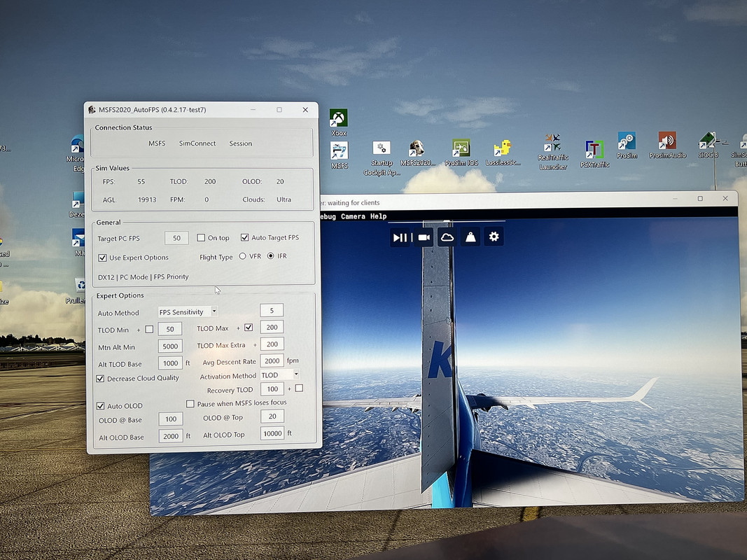747x560 pixels.
Task: Click the Recovery TLOD value field
Action: point(272,388)
